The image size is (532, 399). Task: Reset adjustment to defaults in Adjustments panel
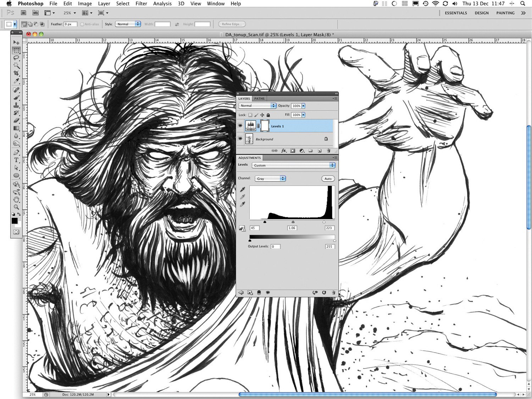click(324, 292)
